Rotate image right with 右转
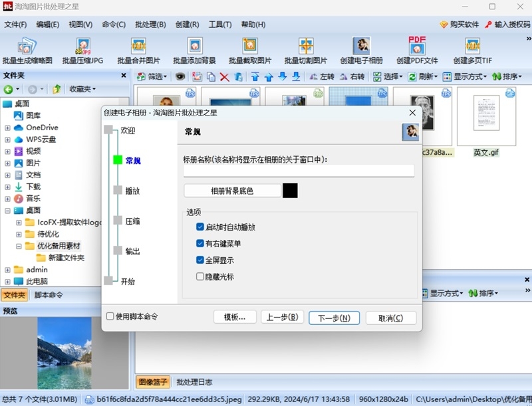 click(x=352, y=77)
